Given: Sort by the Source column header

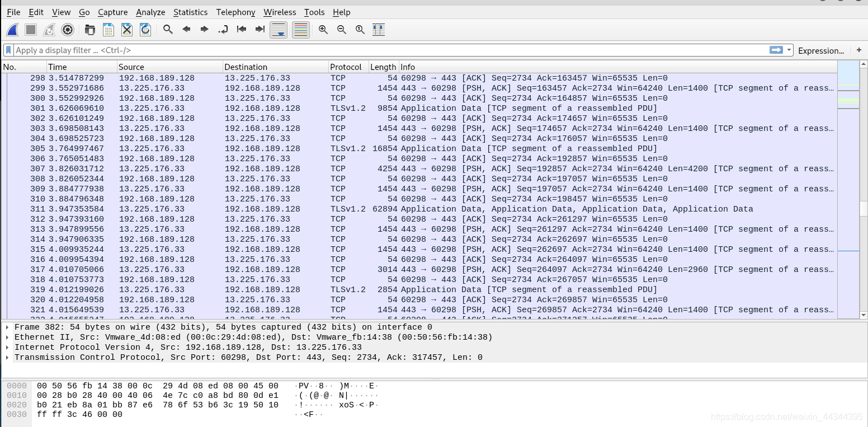Looking at the screenshot, I should pos(170,67).
